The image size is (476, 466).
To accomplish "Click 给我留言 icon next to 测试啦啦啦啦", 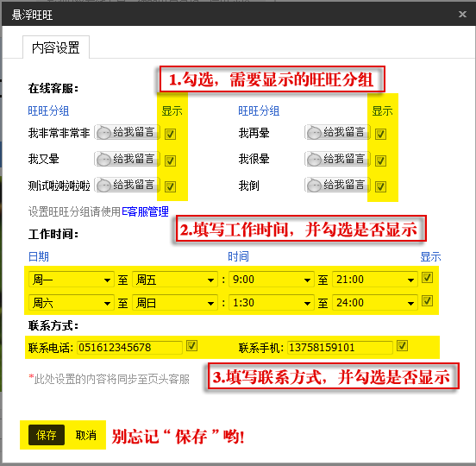I will [x=128, y=185].
